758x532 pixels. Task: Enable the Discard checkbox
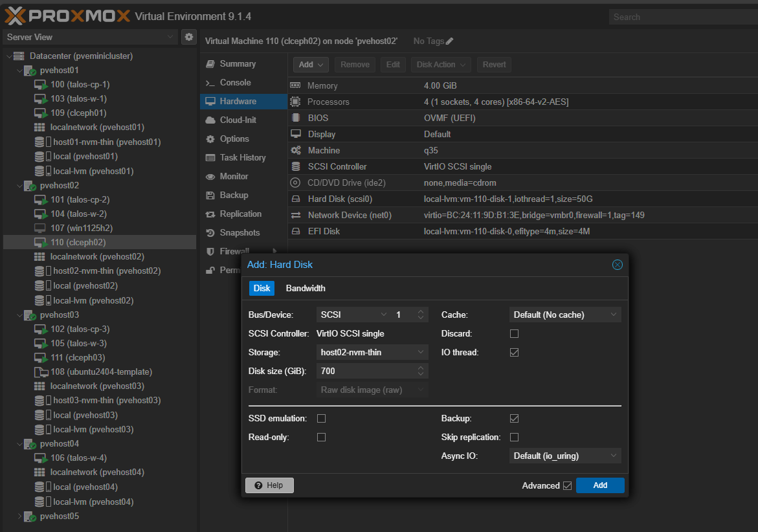pyautogui.click(x=514, y=334)
